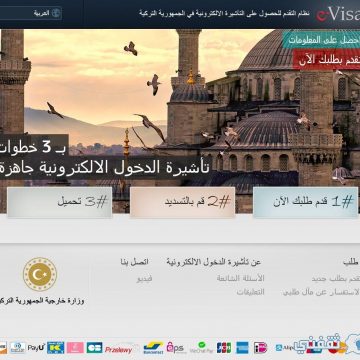Click the Turkish Foreign Ministry emblem

coord(40,274)
